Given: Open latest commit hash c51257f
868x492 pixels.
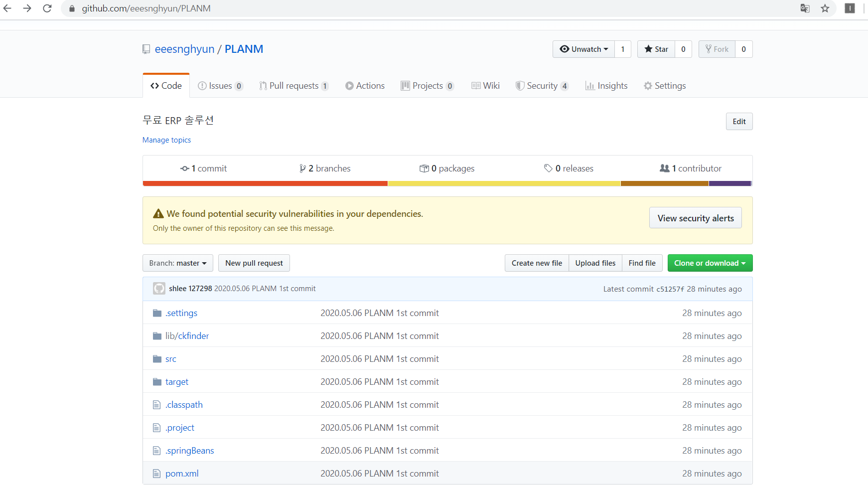Looking at the screenshot, I should (670, 289).
